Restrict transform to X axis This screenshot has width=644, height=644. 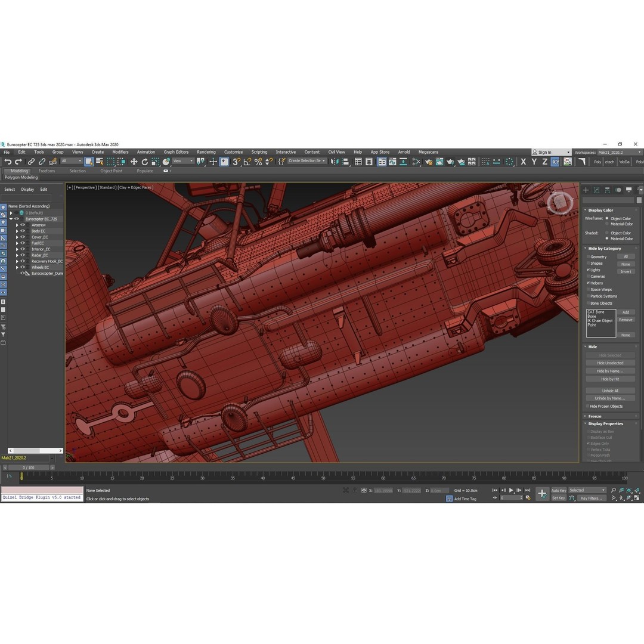524,162
